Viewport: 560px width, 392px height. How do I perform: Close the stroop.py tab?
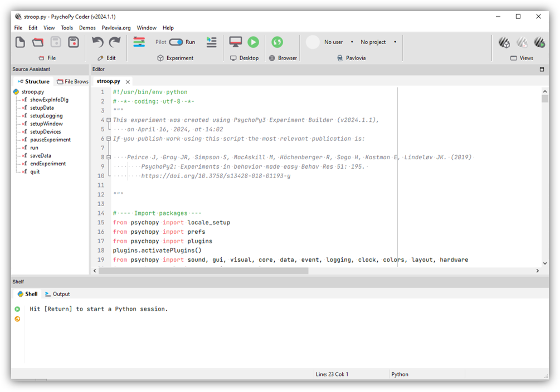tap(128, 82)
